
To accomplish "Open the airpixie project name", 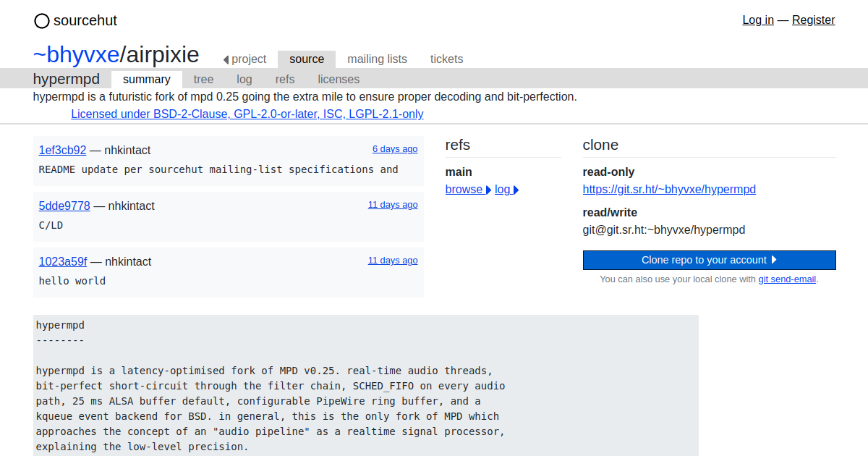I will click(x=163, y=54).
